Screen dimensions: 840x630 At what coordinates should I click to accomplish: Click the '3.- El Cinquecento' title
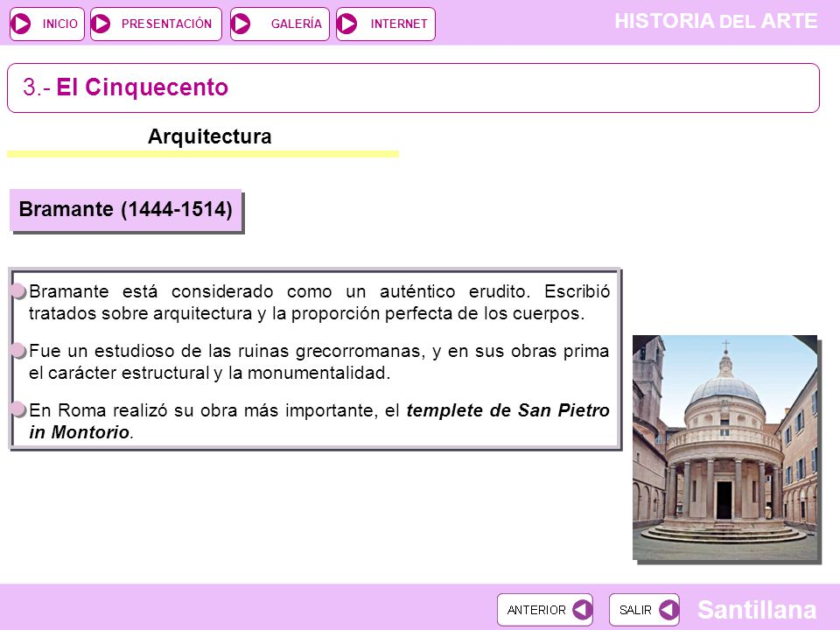(x=126, y=87)
